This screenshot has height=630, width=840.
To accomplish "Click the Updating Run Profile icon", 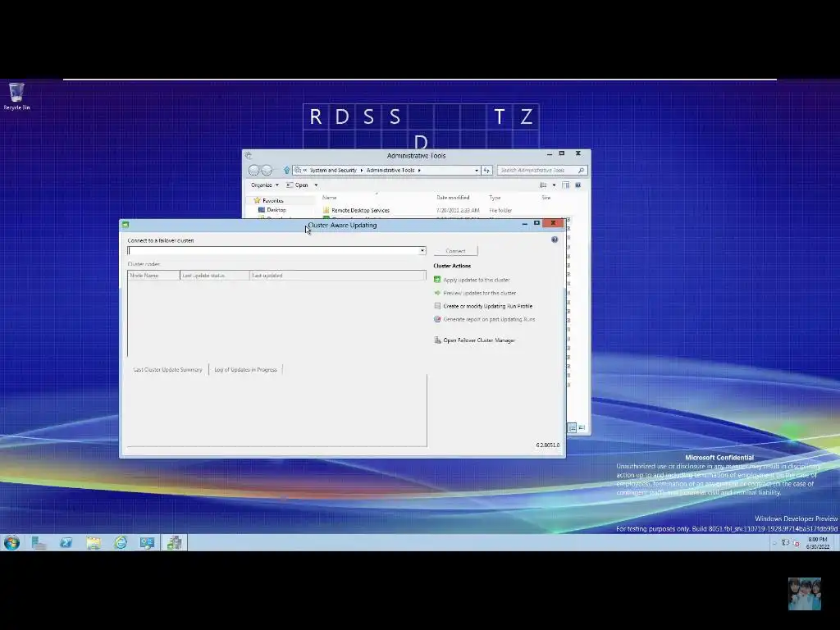I will point(437,306).
